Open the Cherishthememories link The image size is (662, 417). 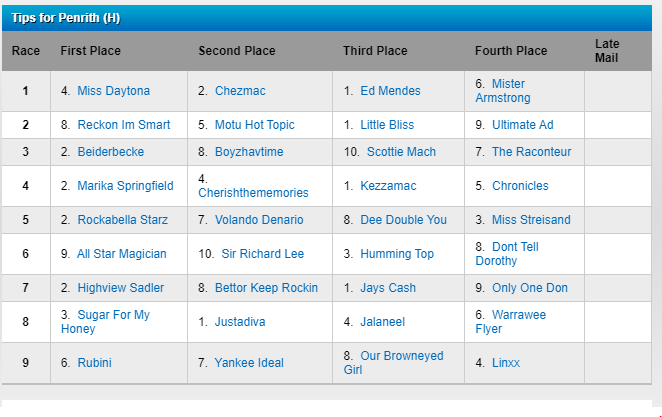point(253,193)
